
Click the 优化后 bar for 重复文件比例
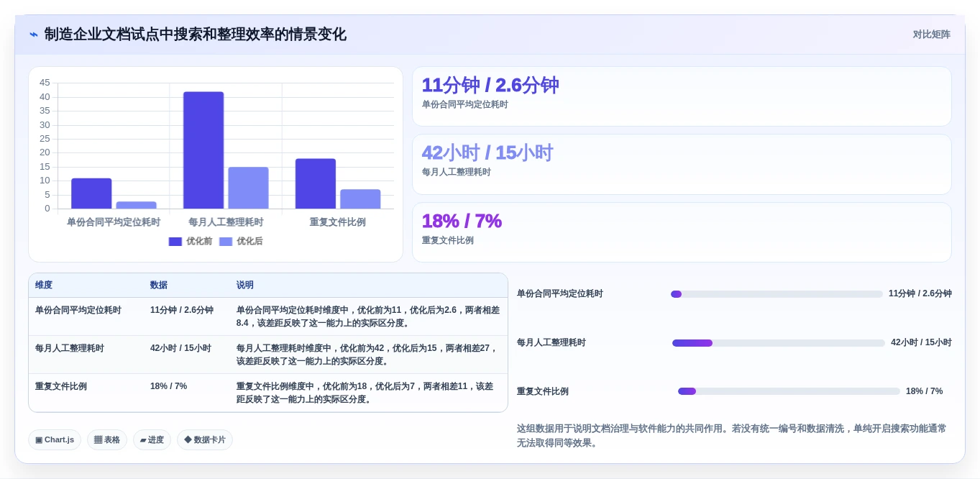pyautogui.click(x=360, y=199)
